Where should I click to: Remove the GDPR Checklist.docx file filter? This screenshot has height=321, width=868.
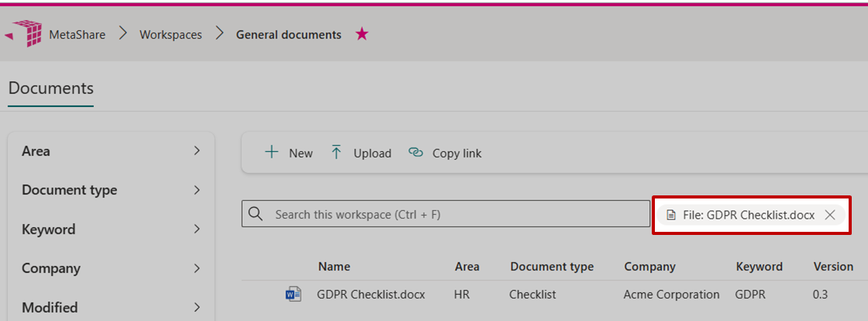point(830,215)
